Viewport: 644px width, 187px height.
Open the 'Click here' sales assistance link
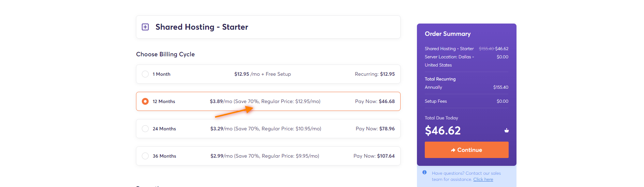point(483,179)
